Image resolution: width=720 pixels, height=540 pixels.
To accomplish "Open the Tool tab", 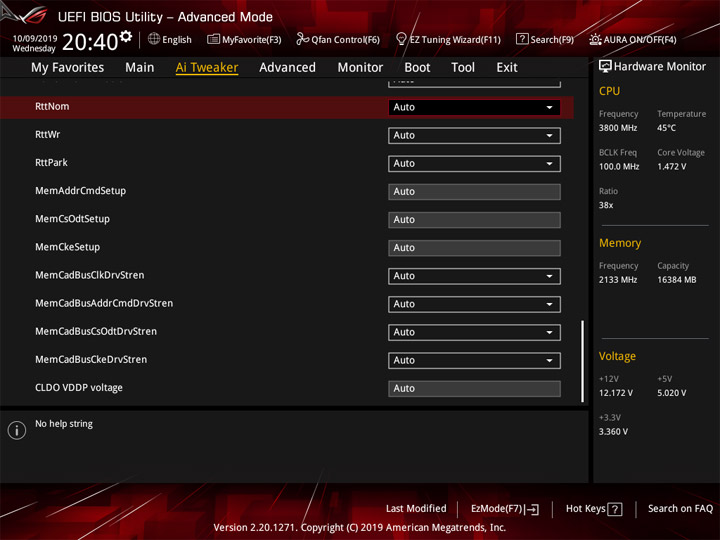I will (x=463, y=68).
